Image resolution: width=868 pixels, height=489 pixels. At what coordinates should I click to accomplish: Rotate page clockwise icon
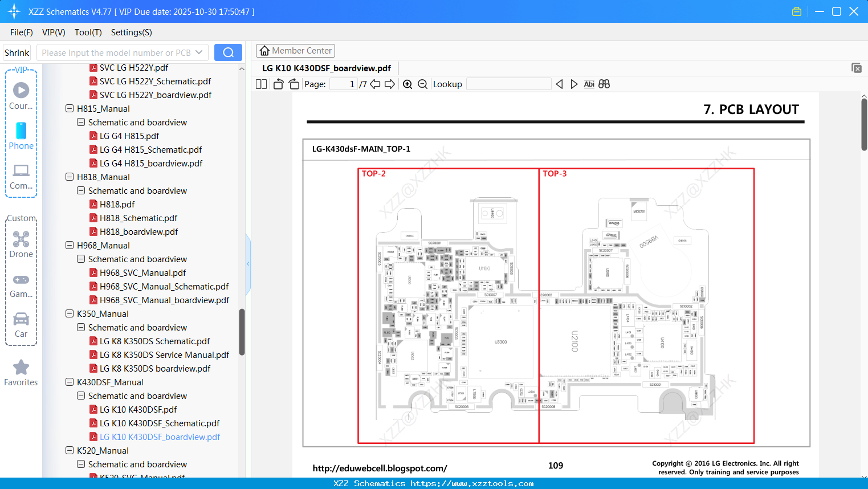[x=294, y=84]
